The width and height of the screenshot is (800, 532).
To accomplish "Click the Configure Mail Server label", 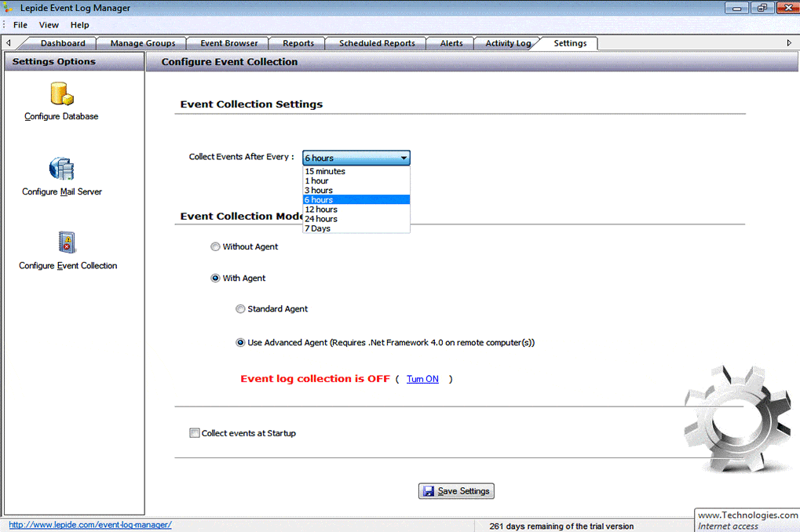I will (62, 191).
